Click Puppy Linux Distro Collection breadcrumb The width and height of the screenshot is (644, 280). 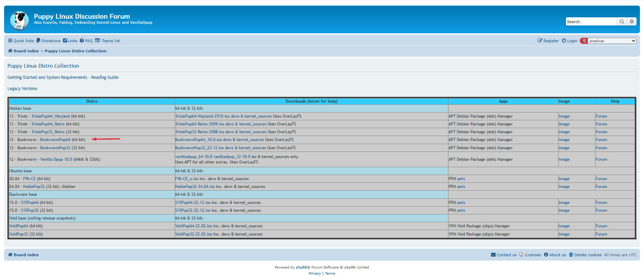click(75, 51)
